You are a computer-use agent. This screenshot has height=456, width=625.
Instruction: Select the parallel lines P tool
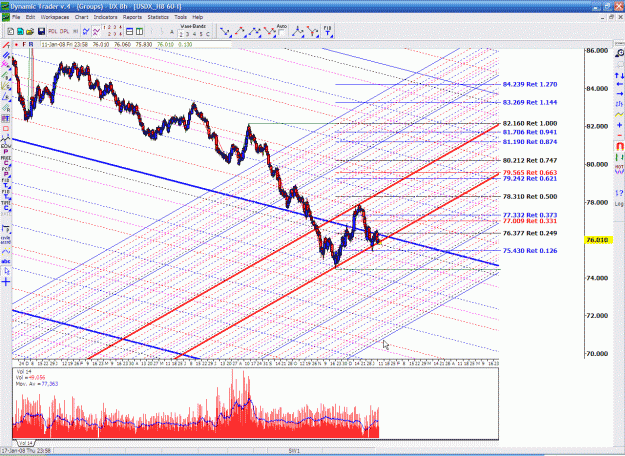6,55
